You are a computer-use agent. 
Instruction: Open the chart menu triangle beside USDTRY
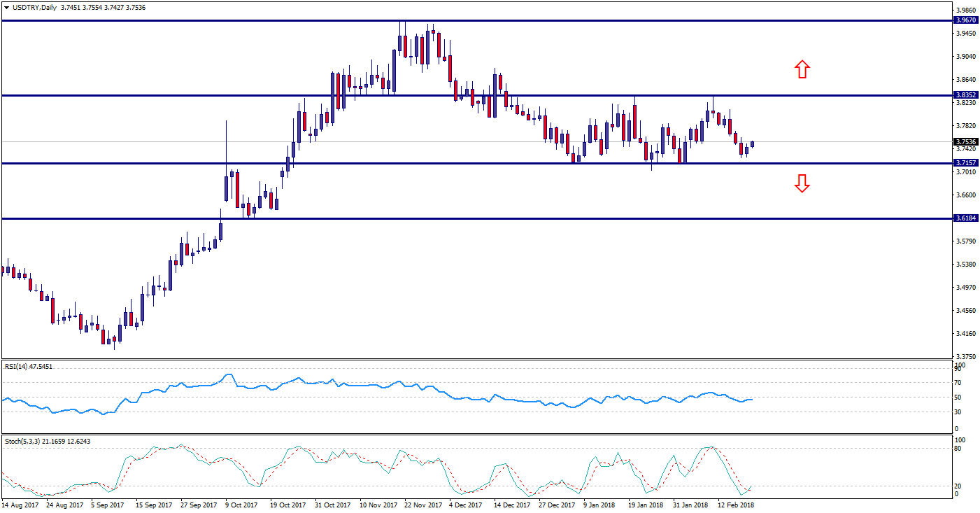[6, 7]
